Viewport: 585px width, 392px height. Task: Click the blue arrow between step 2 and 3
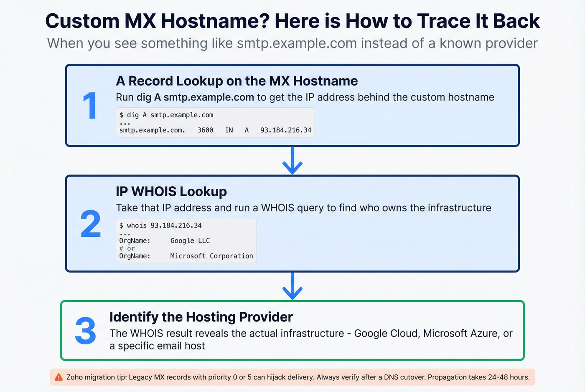[292, 287]
